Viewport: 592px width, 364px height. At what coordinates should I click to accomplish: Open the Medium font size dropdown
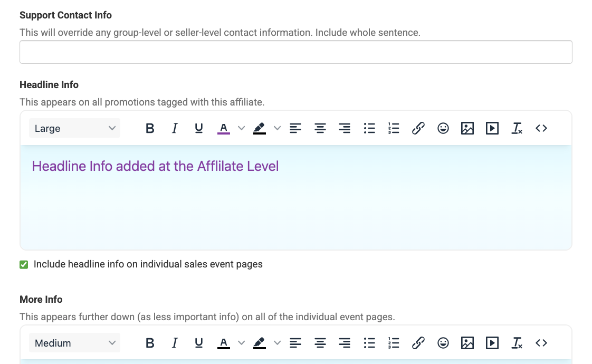pyautogui.click(x=74, y=343)
